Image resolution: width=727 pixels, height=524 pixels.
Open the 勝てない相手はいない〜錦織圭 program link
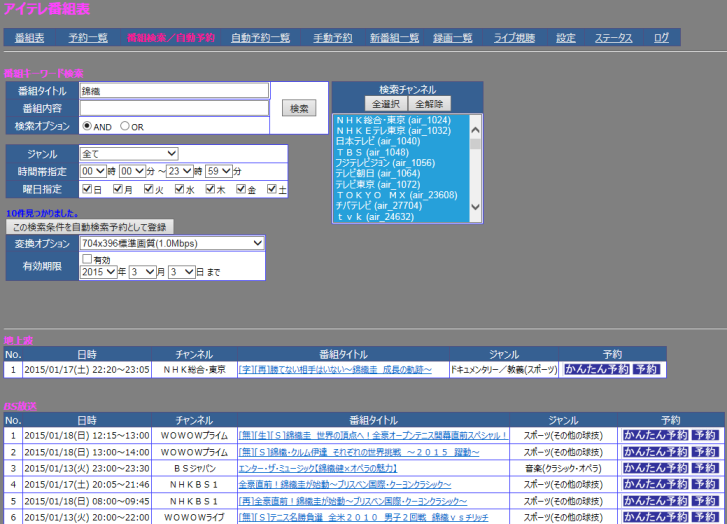coord(335,370)
